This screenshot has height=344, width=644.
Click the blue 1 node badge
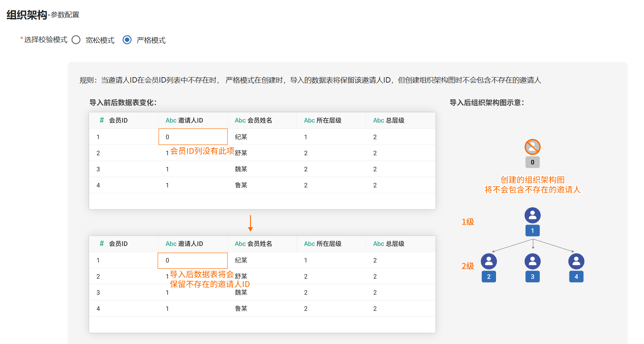(532, 231)
